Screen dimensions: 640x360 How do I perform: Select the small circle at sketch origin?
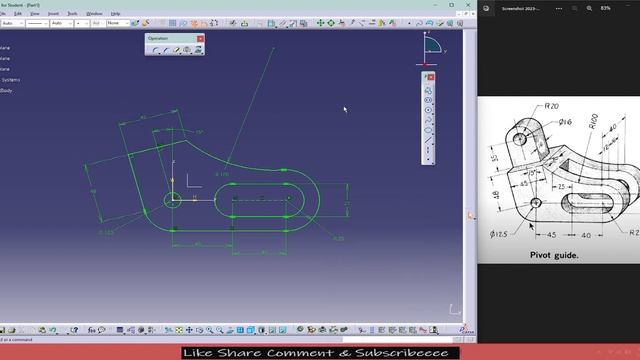(172, 200)
